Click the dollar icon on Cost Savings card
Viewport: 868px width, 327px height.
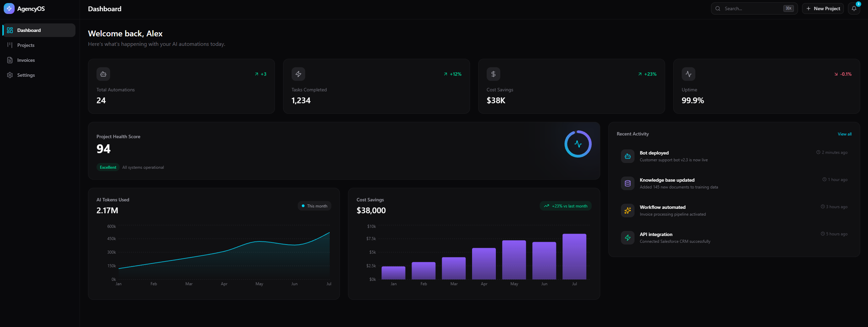(493, 74)
